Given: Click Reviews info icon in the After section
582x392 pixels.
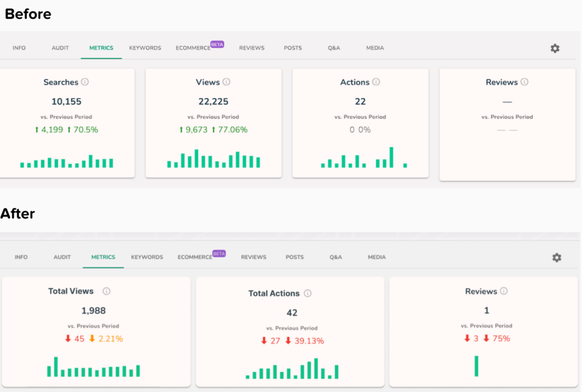Looking at the screenshot, I should [x=504, y=291].
